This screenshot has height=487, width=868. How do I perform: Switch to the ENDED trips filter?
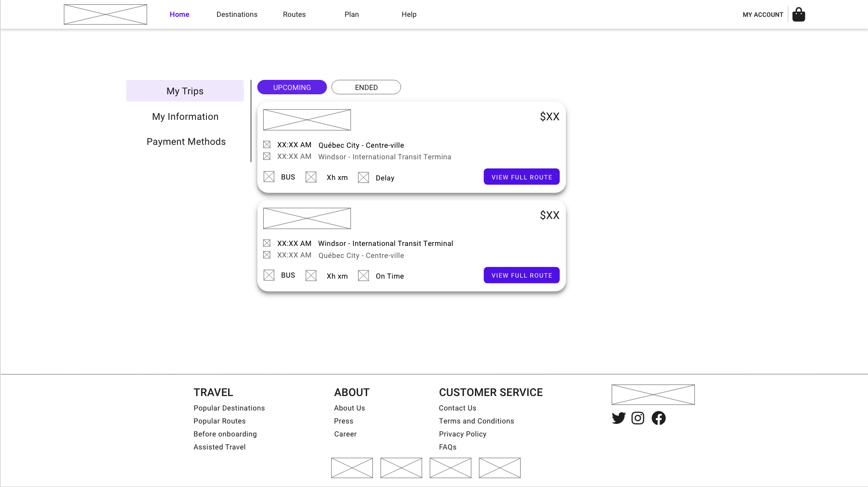pos(366,87)
